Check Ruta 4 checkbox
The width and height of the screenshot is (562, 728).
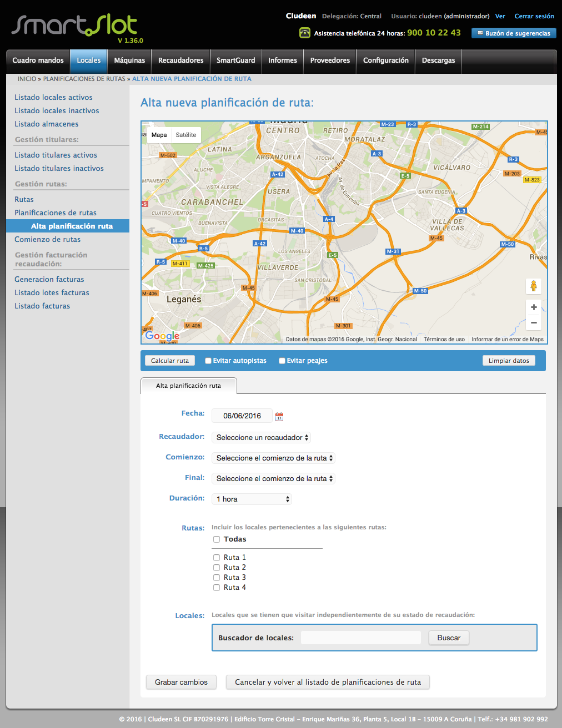tap(217, 588)
